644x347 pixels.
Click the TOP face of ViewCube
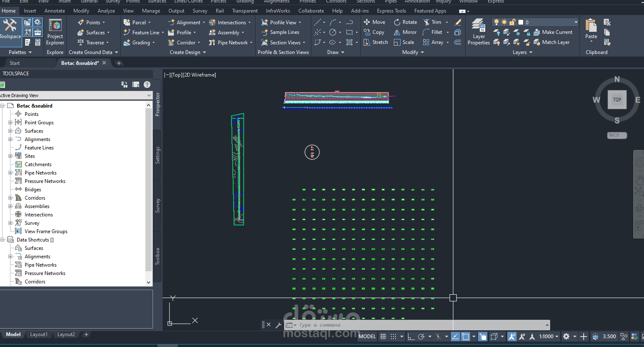click(617, 100)
